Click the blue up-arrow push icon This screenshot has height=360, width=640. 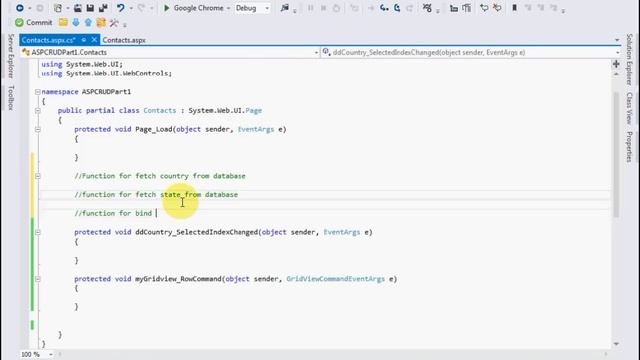88,22
